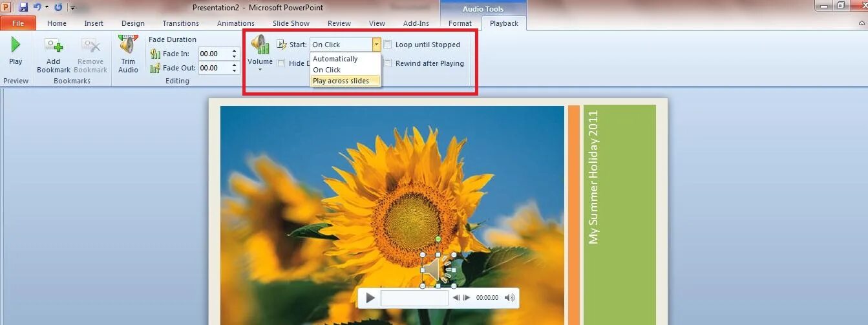Undo the last action

pos(37,7)
